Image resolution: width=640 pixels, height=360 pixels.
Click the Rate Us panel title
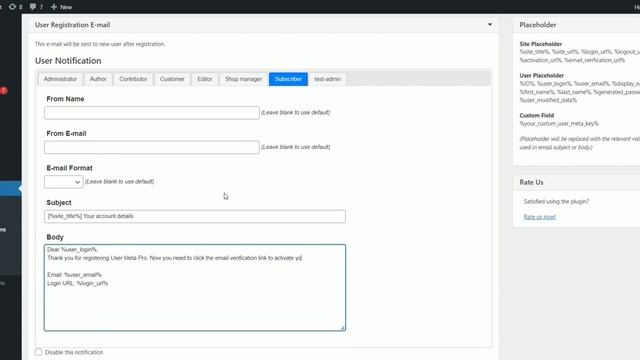(531, 182)
